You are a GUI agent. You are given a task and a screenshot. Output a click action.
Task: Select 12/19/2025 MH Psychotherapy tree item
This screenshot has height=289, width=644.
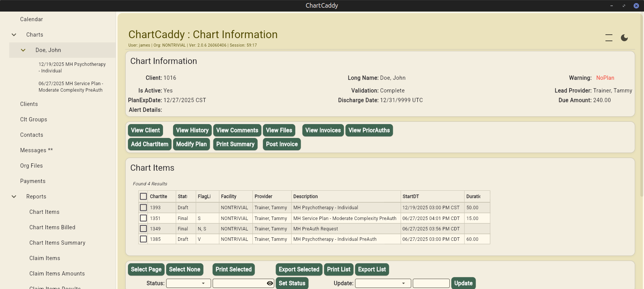[72, 67]
